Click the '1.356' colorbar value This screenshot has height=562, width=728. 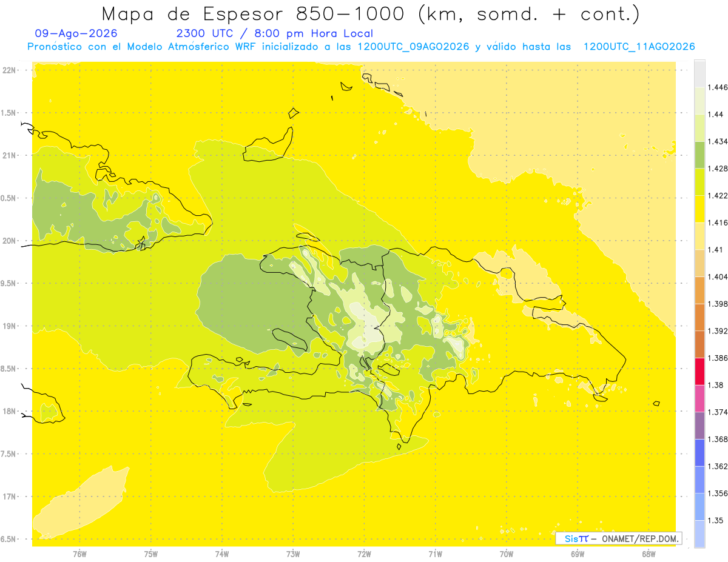(x=717, y=493)
